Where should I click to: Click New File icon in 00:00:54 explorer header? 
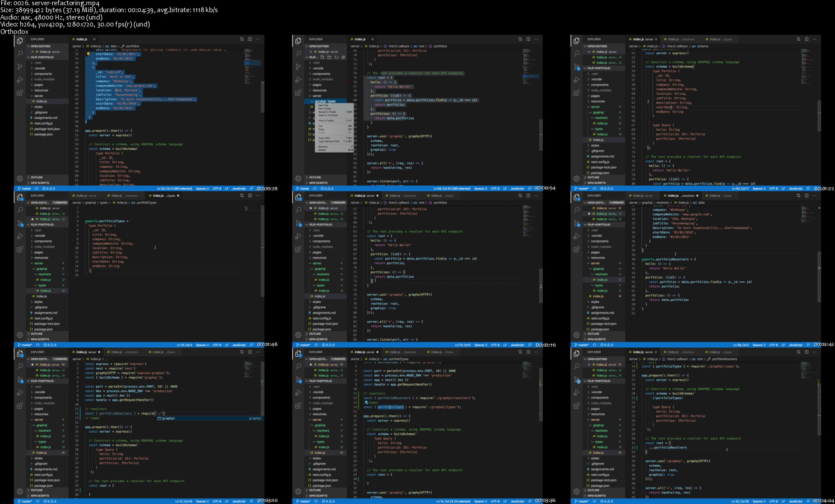point(323,57)
